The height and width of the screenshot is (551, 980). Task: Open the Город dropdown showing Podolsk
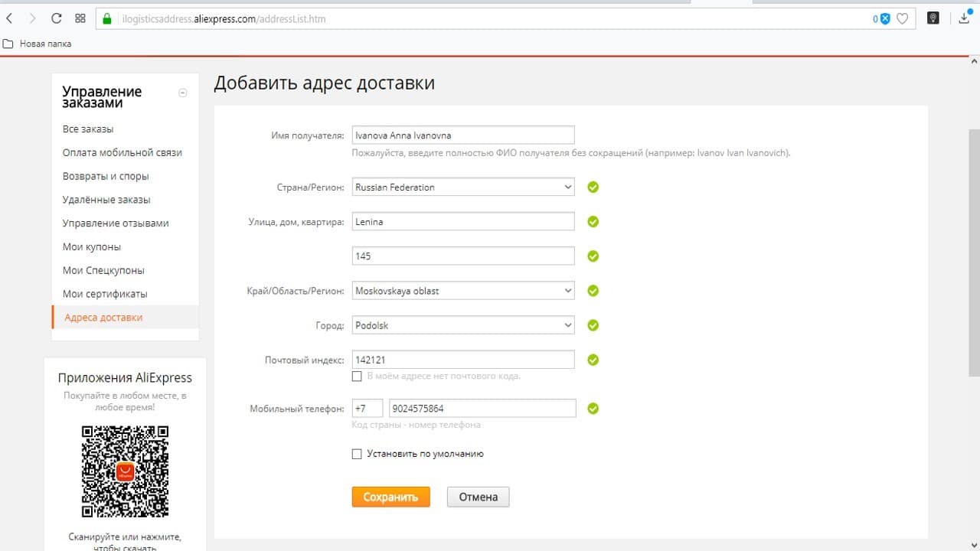point(463,325)
